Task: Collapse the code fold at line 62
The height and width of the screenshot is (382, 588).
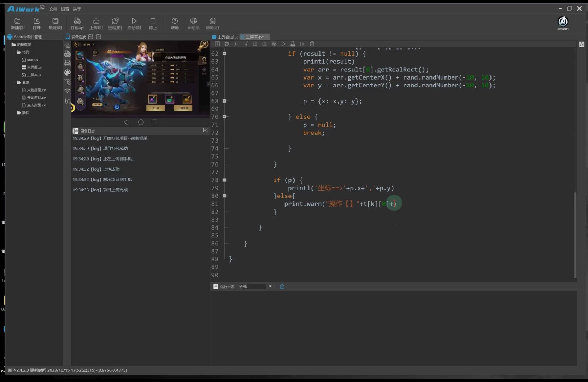Action: tap(224, 53)
